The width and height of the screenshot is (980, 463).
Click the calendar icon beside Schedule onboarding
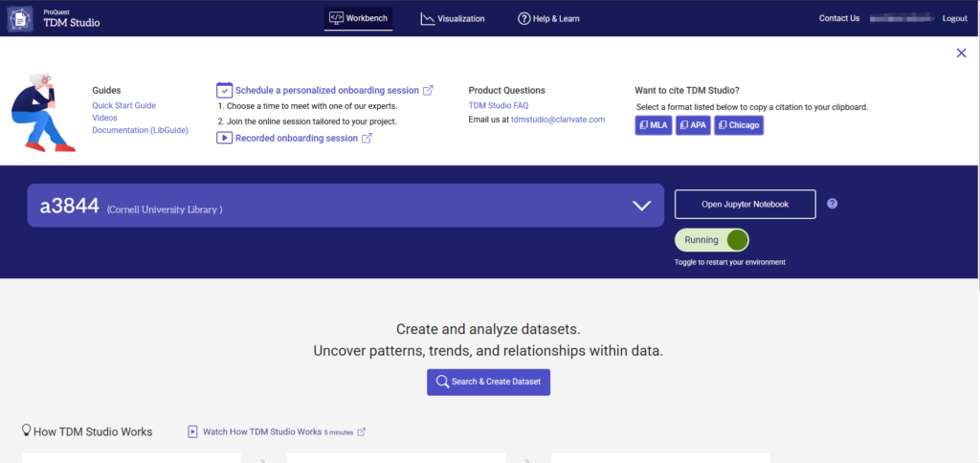[224, 90]
